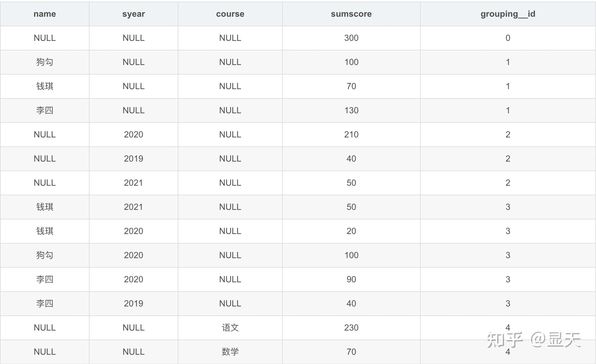Select the course cell 语文
Image resolution: width=596 pixels, height=364 pixels.
(x=230, y=328)
